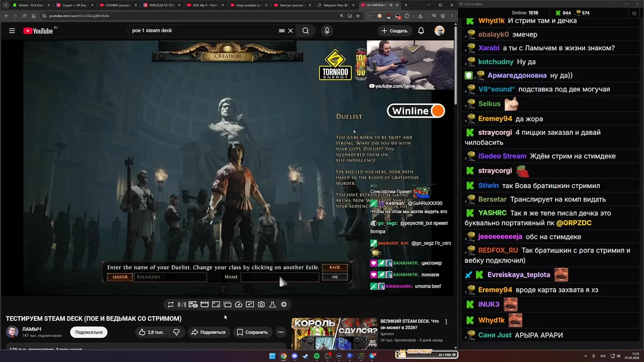Click the hide-controls eye icon in toolbar
Viewport: 644px width, 362px height.
click(193, 304)
